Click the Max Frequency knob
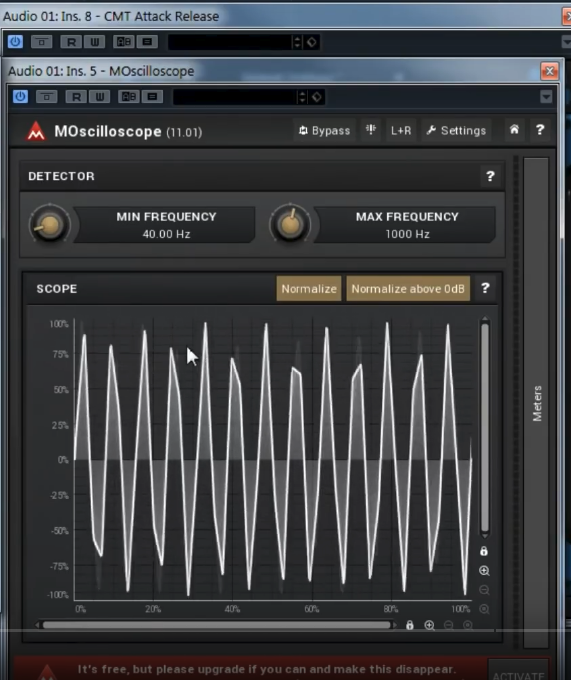571x680 pixels. click(290, 225)
